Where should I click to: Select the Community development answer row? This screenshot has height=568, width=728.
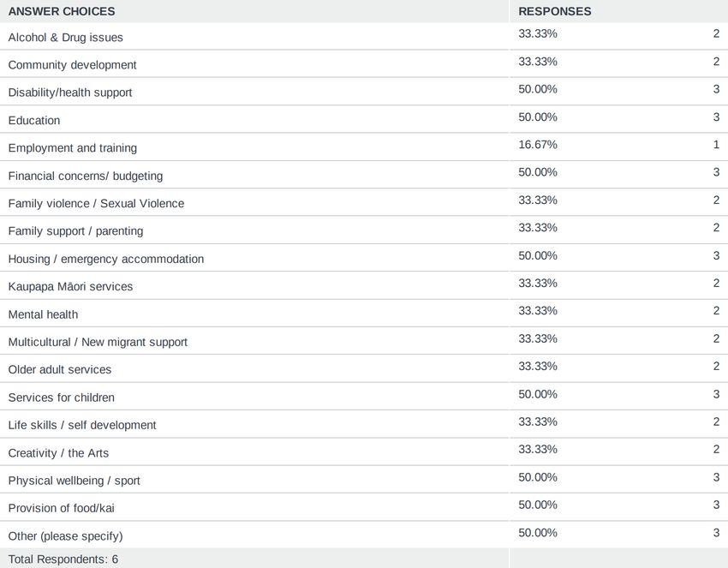coord(364,64)
